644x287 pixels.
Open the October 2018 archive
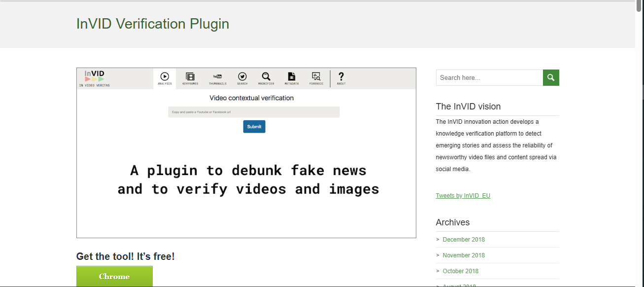tap(461, 271)
